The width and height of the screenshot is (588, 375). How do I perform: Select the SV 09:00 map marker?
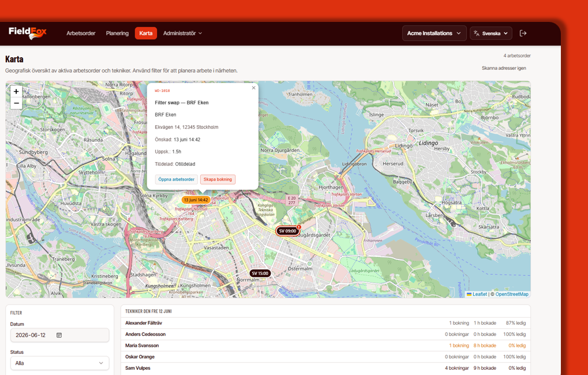coord(287,231)
